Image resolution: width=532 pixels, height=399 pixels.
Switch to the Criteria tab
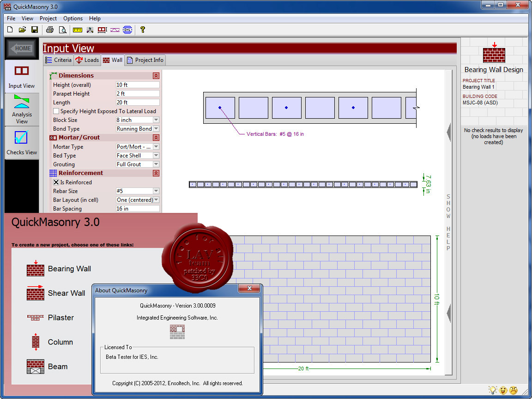tap(58, 60)
